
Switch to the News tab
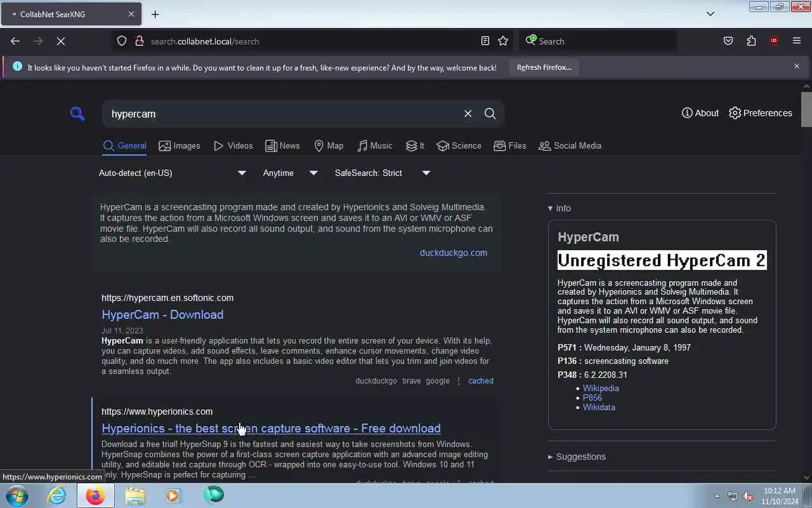click(282, 145)
